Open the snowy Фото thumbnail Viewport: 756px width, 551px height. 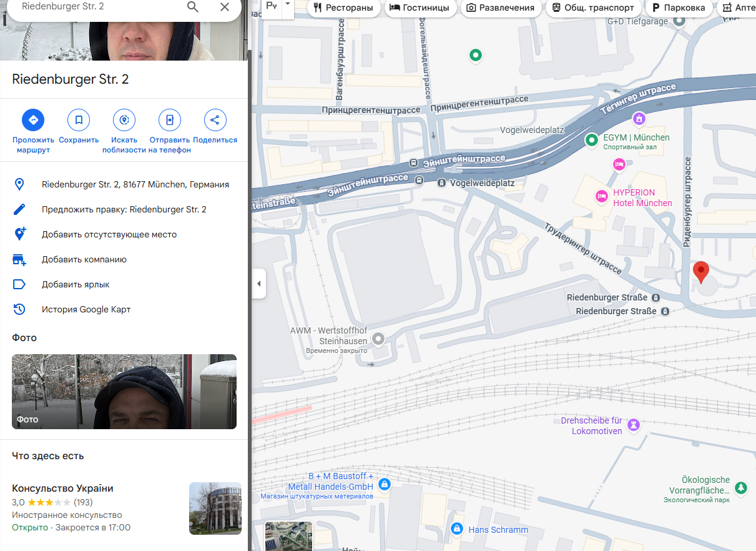pos(124,392)
